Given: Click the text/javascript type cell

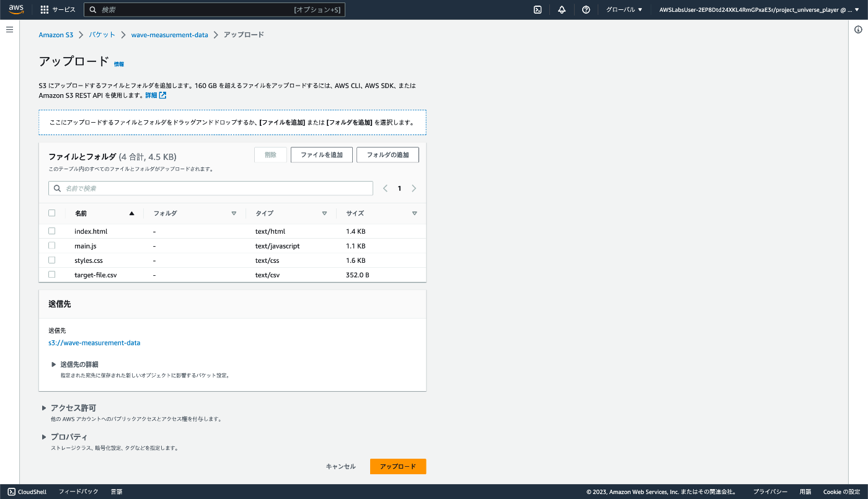Looking at the screenshot, I should pos(277,246).
